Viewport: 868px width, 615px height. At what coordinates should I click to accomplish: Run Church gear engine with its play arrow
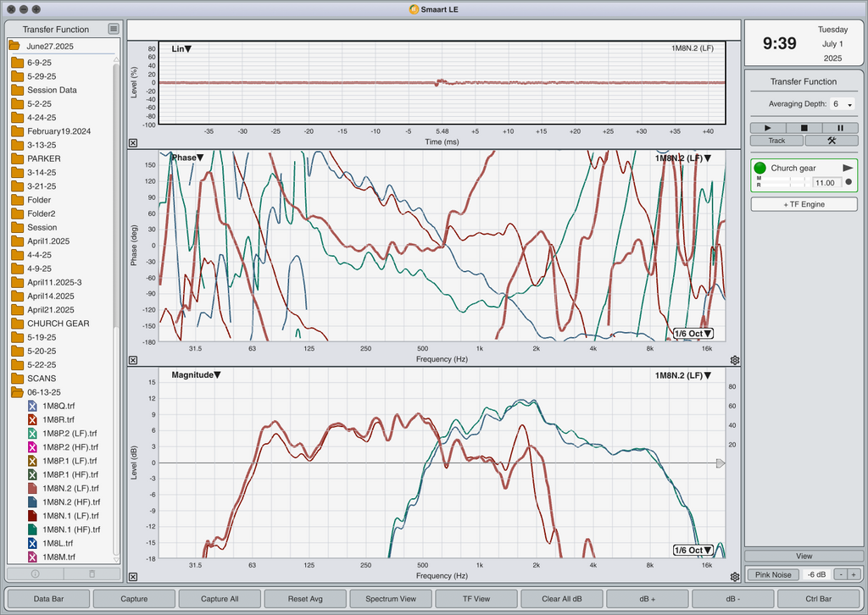coord(848,168)
